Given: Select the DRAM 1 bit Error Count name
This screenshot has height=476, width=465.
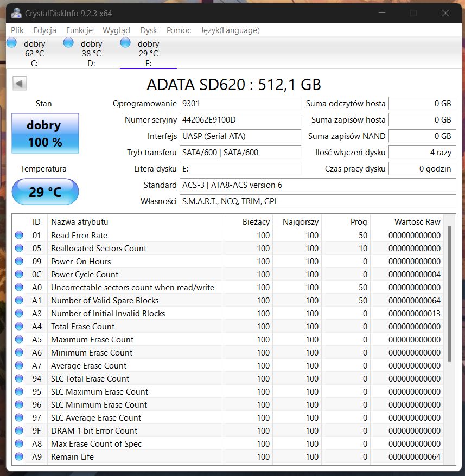Looking at the screenshot, I should (x=94, y=431).
